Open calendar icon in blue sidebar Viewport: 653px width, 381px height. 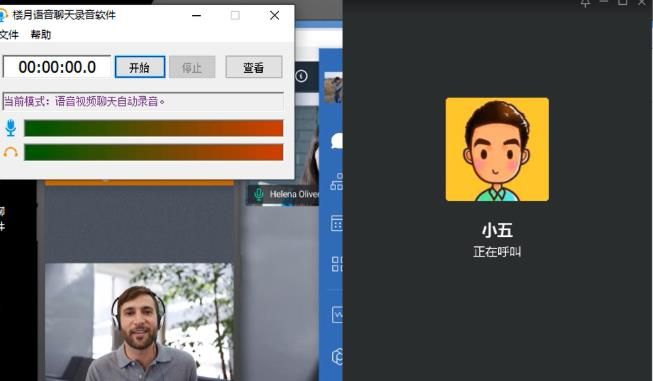336,223
